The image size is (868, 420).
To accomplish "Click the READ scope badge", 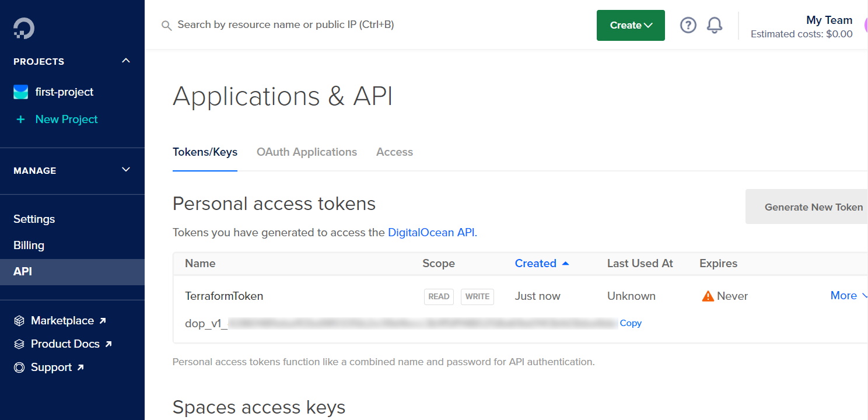I will pyautogui.click(x=439, y=296).
